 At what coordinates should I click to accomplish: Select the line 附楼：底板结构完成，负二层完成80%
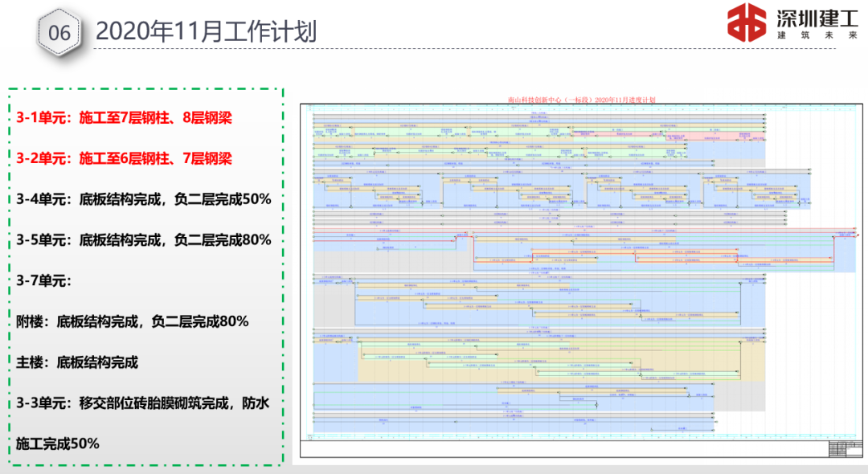coord(133,321)
